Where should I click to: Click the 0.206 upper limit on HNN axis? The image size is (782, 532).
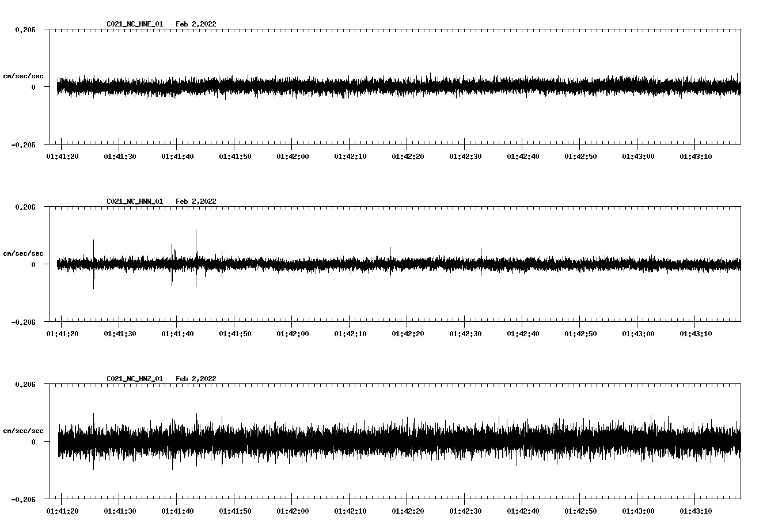coord(25,207)
